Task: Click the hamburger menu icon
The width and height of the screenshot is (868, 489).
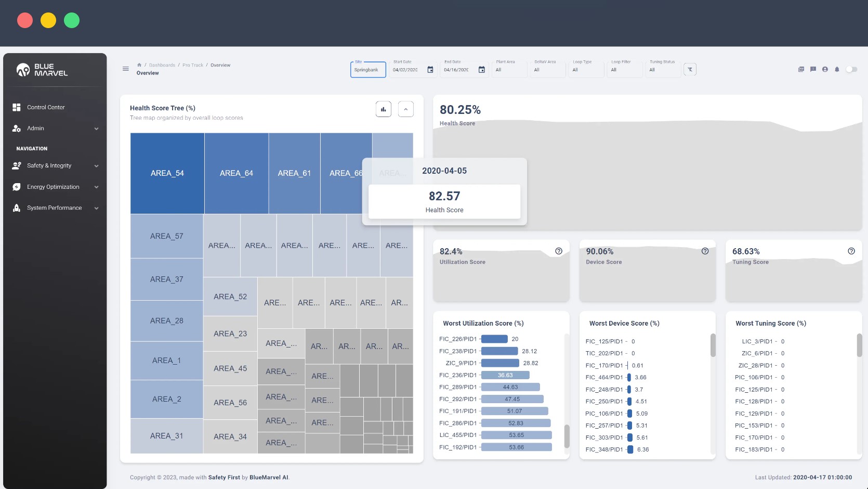Action: pos(125,69)
